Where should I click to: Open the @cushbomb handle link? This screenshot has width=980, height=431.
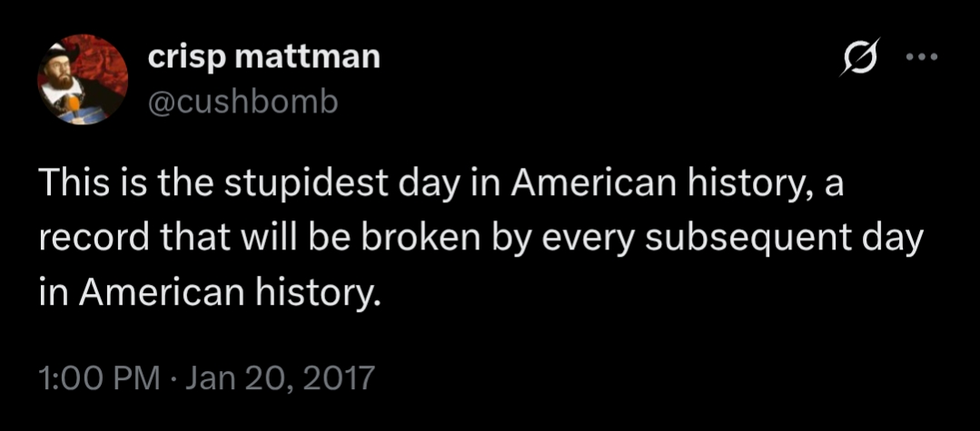[242, 102]
